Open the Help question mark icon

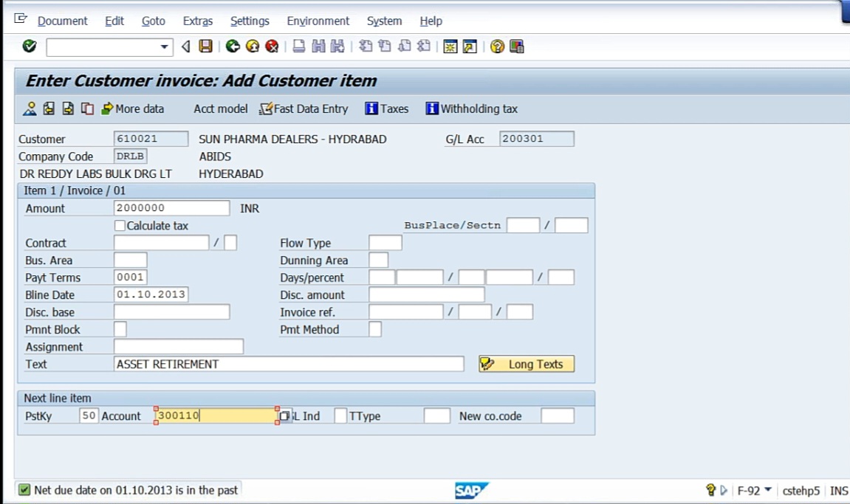pos(497,46)
